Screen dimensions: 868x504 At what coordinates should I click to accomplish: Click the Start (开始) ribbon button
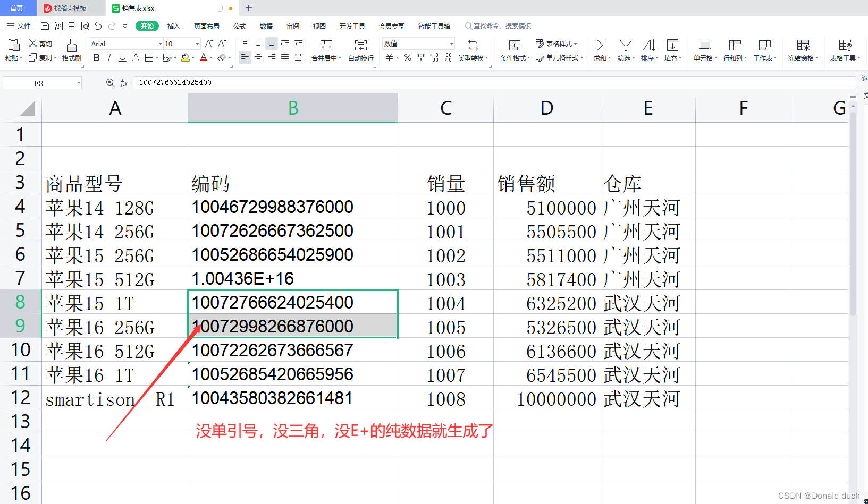point(147,26)
